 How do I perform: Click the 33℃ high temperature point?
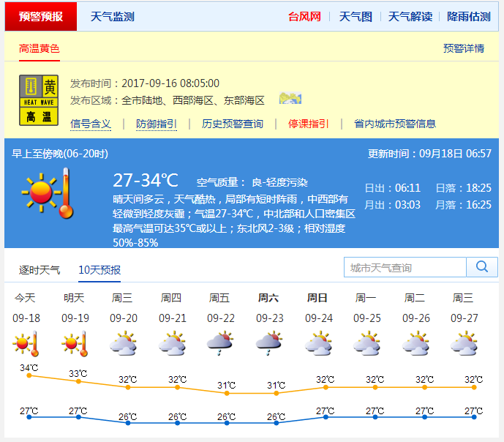click(x=78, y=381)
